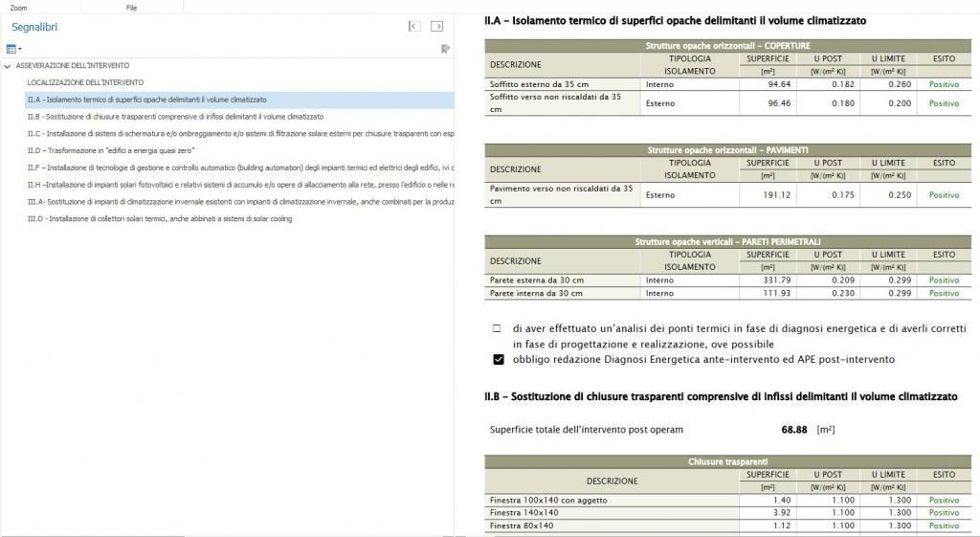Jump to II.D edifici a energia quasi zero
The image size is (980, 537).
click(111, 151)
